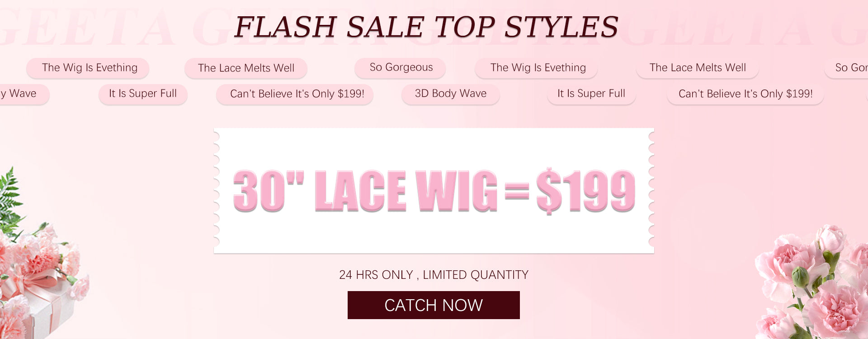Click the large pink $199 price on coupon
Viewport: 868px width, 339px height.
(586, 190)
